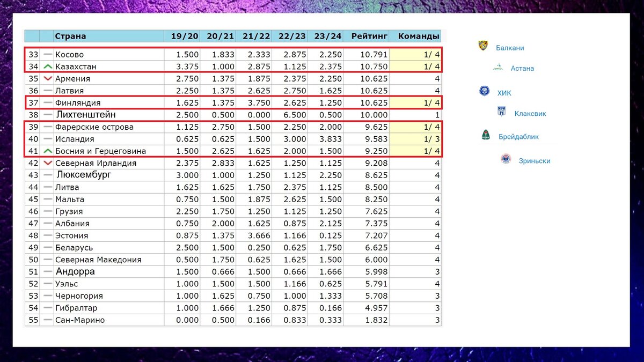Open the Брейдаблик team link

tap(518, 137)
